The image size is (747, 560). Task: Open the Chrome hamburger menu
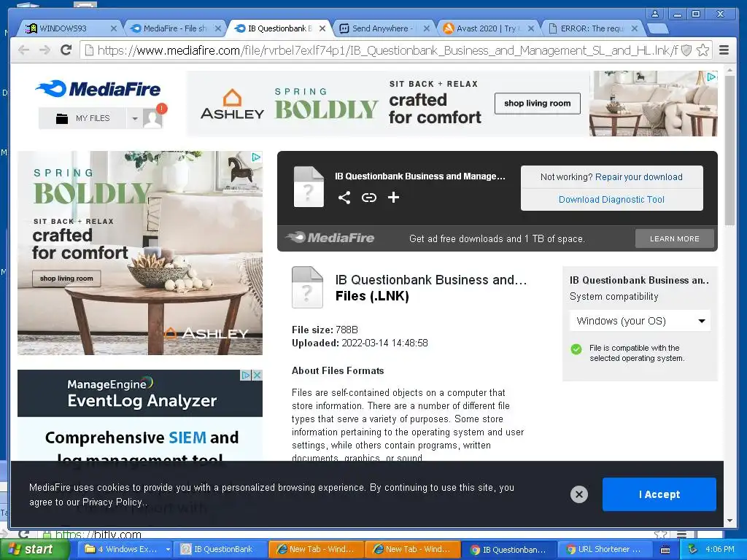click(x=724, y=50)
